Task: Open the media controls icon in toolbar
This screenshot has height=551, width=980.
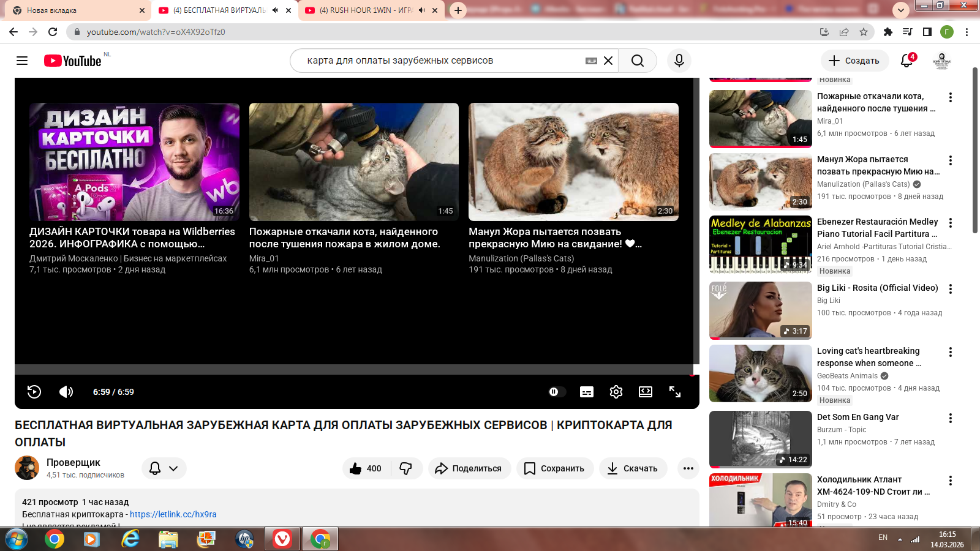Action: (908, 32)
